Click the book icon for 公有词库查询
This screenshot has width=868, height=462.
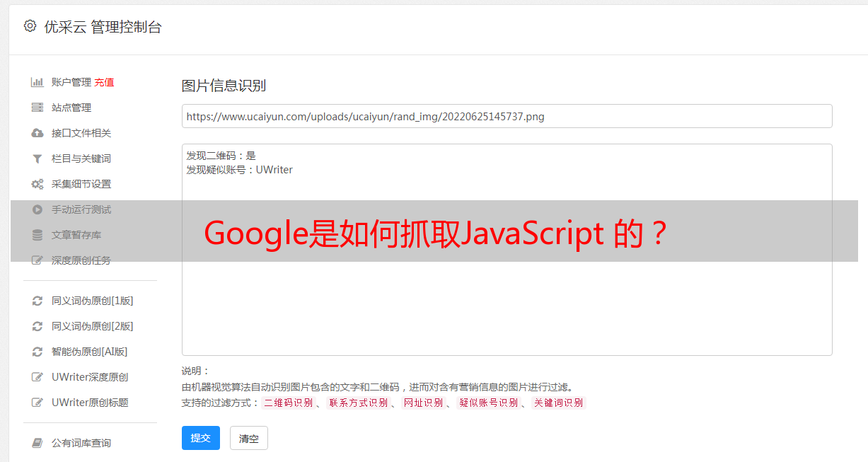(37, 443)
